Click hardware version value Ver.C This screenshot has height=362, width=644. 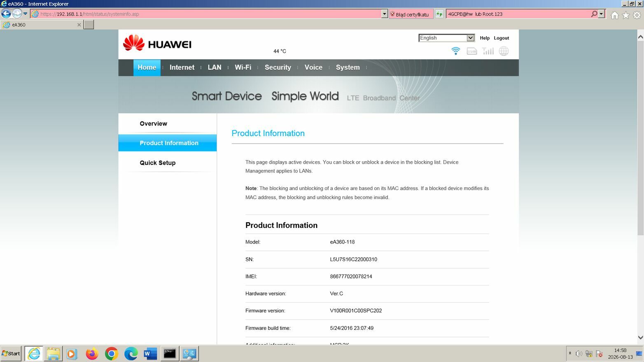pos(336,293)
